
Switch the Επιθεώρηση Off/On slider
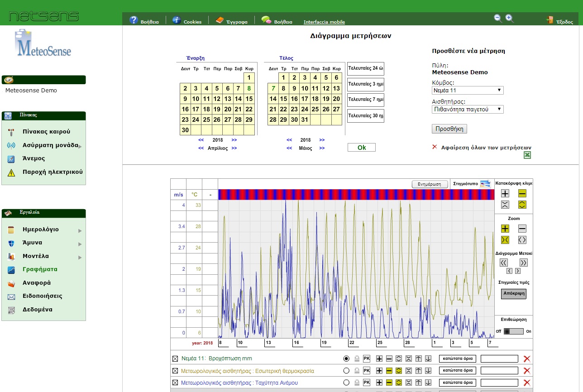pyautogui.click(x=513, y=331)
